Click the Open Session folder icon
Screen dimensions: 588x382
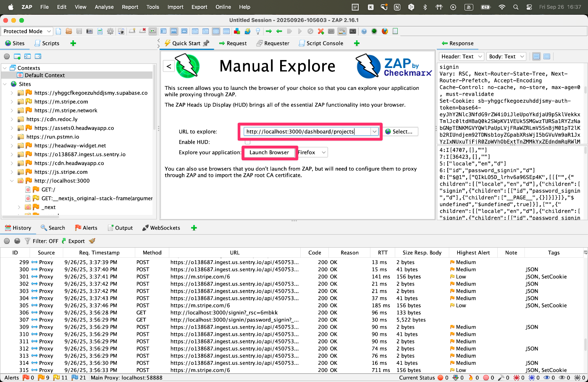pos(69,31)
